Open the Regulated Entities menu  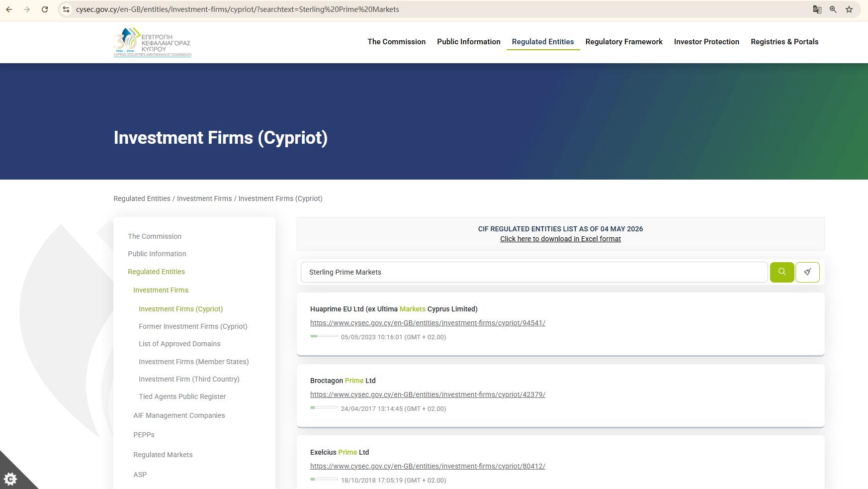543,42
